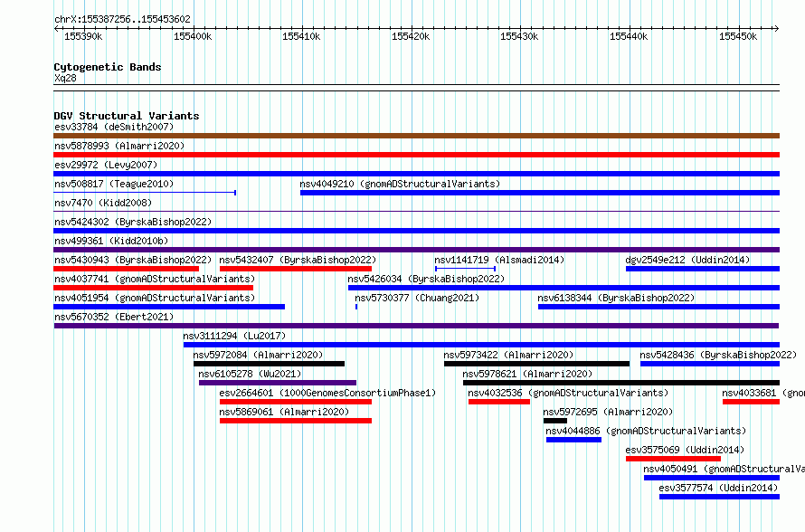Click nsv4051954 (gnomADStructuralVariants) label
The width and height of the screenshot is (805, 532).
click(155, 298)
